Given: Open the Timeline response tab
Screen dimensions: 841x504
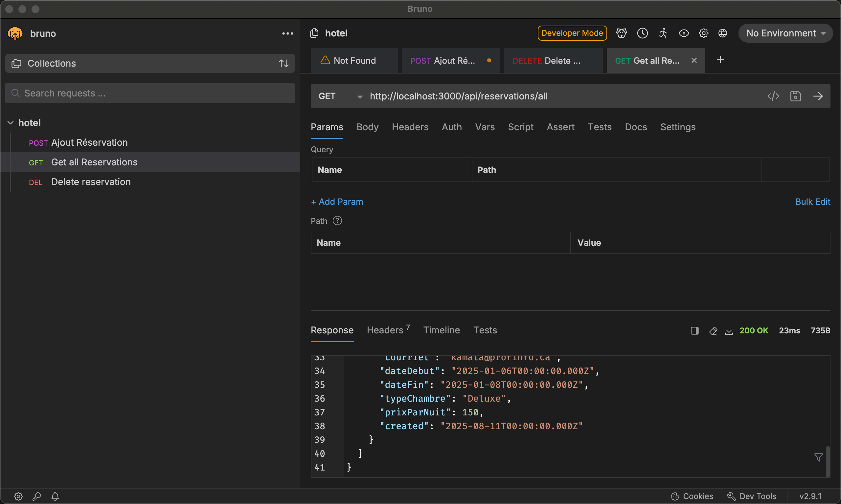Looking at the screenshot, I should click(x=441, y=330).
